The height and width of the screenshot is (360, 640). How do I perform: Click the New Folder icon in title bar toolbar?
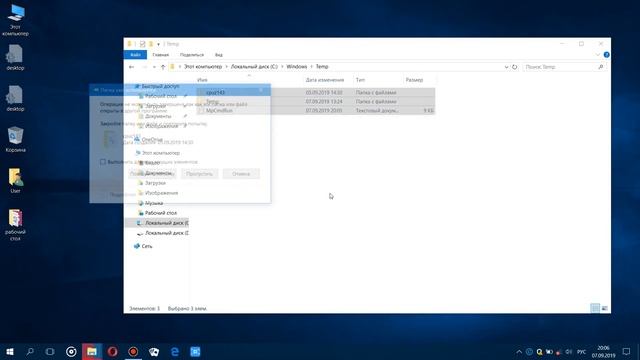tap(151, 44)
